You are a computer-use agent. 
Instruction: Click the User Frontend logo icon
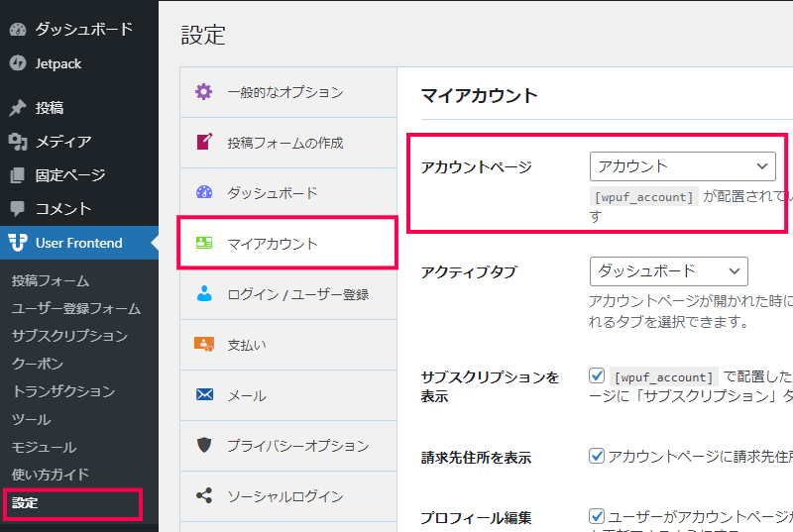[x=18, y=243]
